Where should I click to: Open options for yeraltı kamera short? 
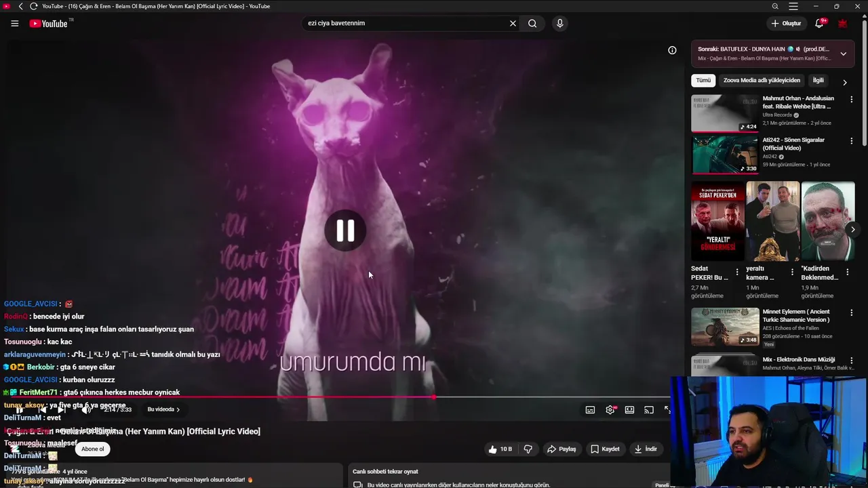pyautogui.click(x=792, y=272)
